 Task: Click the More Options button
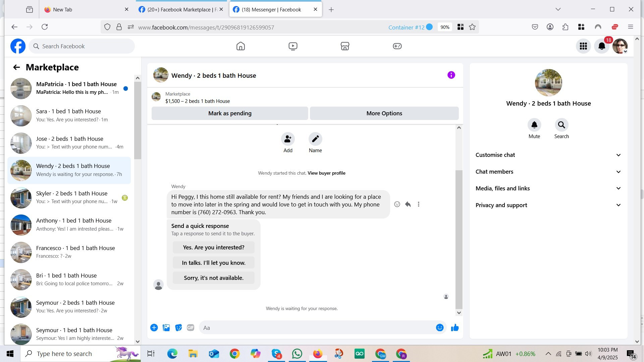[384, 113]
